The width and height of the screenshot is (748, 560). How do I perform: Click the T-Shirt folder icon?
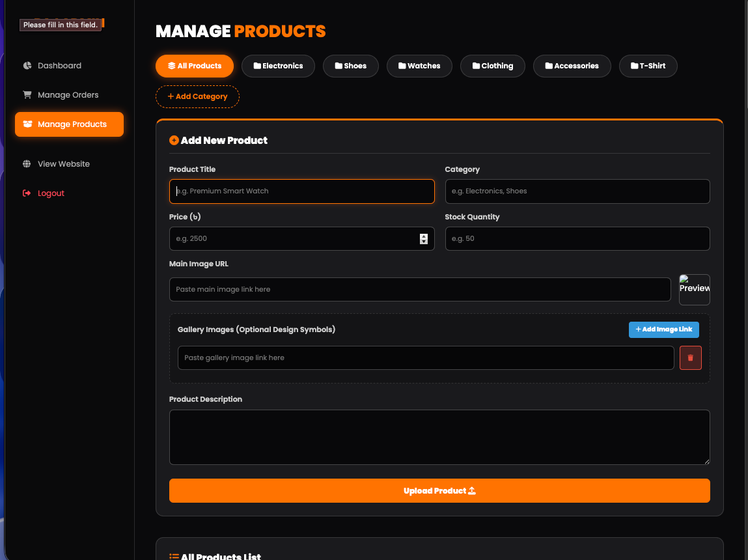tap(635, 66)
